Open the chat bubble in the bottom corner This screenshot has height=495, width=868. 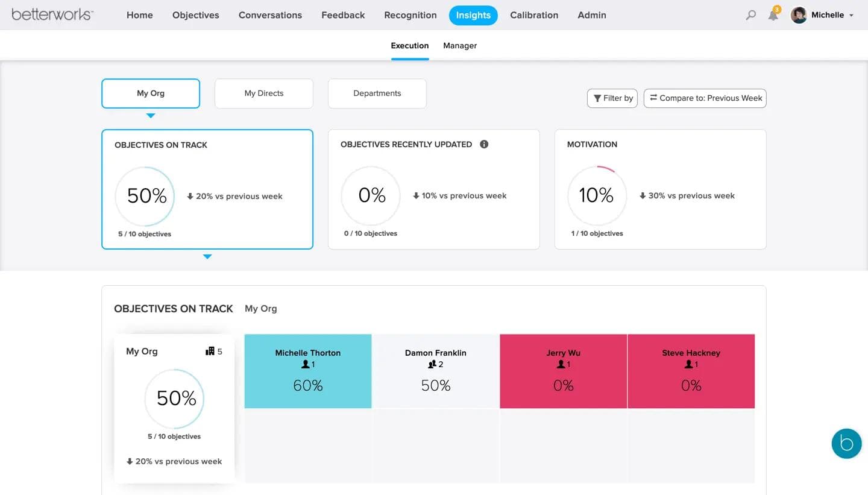click(846, 443)
